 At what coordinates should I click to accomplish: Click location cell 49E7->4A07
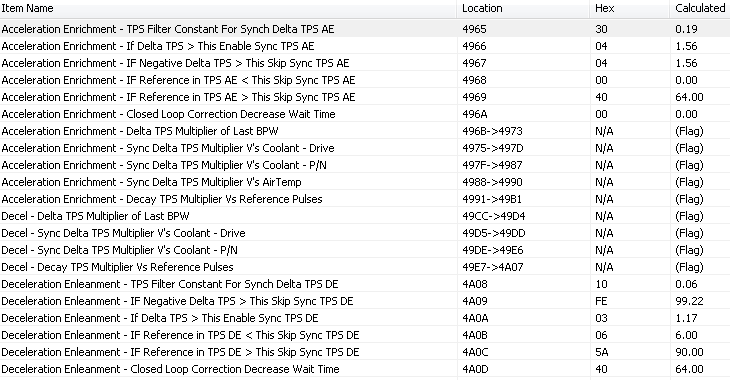pyautogui.click(x=493, y=267)
